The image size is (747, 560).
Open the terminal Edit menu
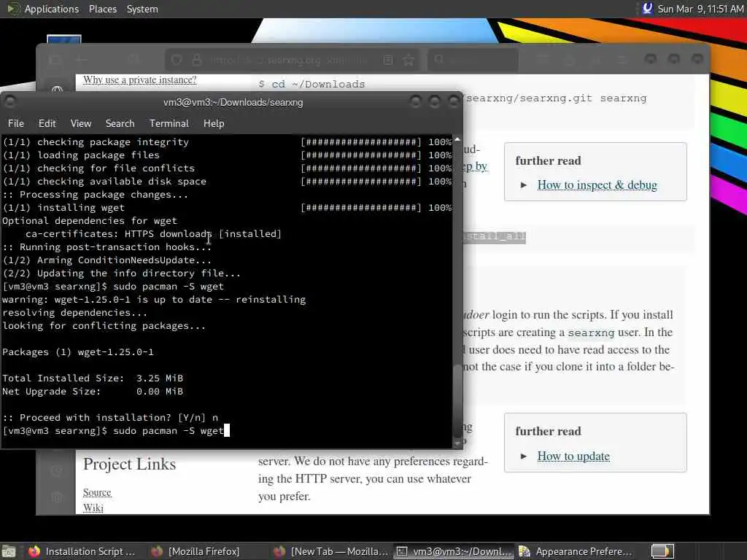(x=47, y=123)
